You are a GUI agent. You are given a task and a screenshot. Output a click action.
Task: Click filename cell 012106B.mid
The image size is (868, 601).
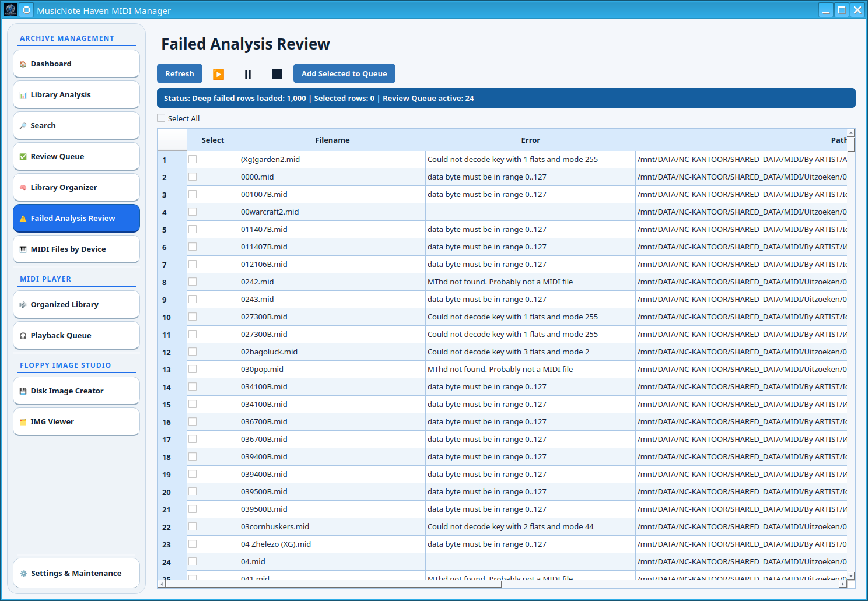pos(332,265)
